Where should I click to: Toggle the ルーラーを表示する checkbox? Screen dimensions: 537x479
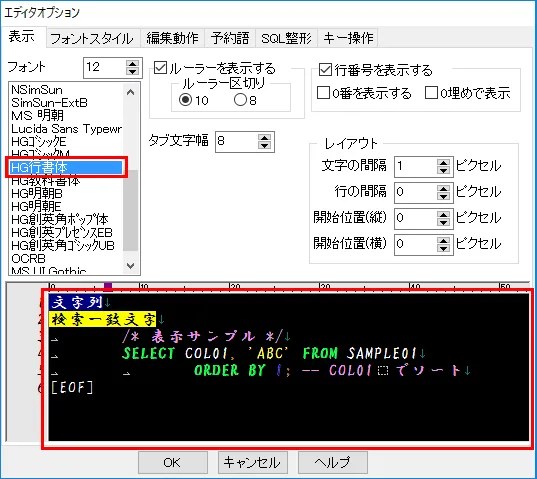click(x=160, y=68)
